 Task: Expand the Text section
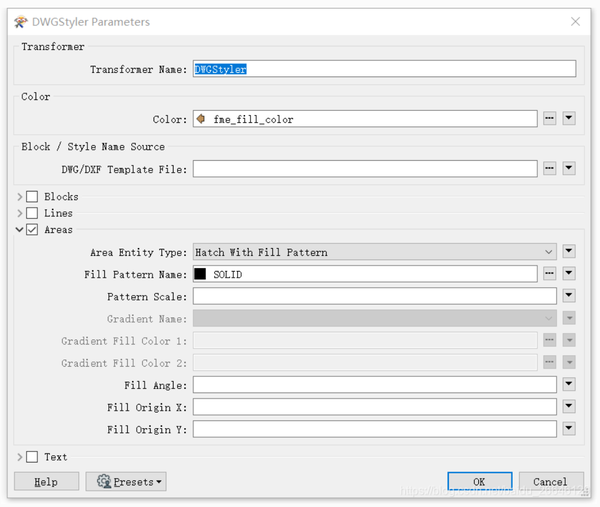click(20, 457)
